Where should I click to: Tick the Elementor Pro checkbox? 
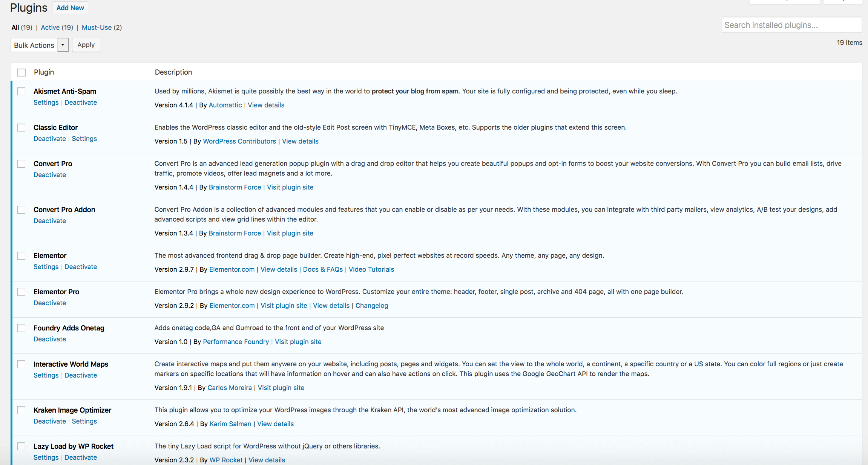click(x=21, y=292)
